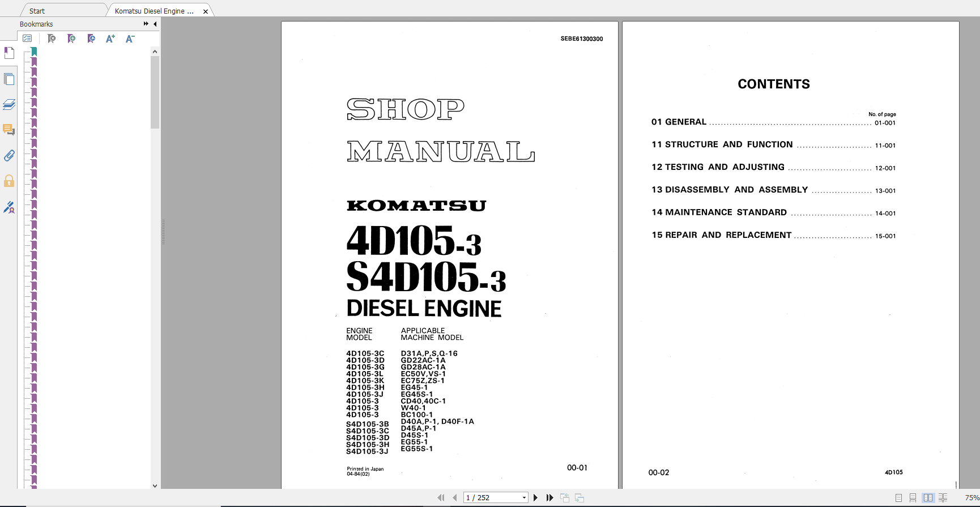
Task: Open the Layers panel icon
Action: tap(8, 104)
